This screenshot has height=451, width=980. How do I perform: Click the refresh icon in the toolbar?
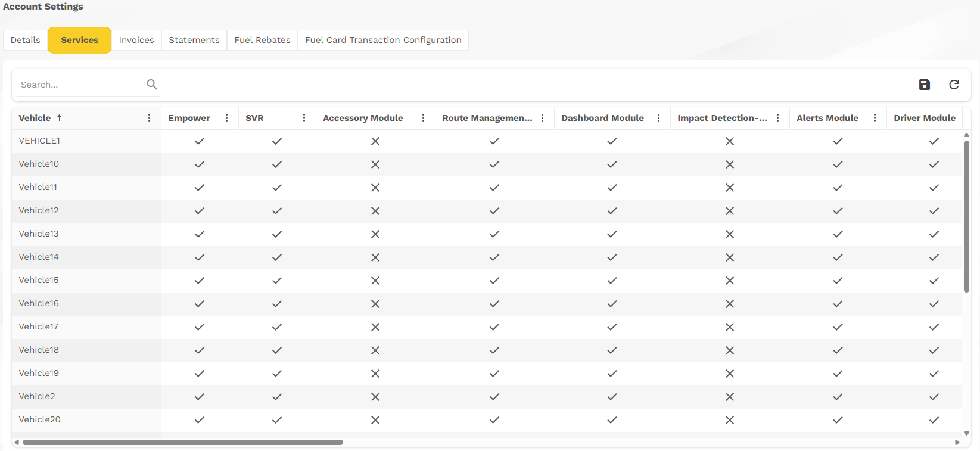[954, 85]
